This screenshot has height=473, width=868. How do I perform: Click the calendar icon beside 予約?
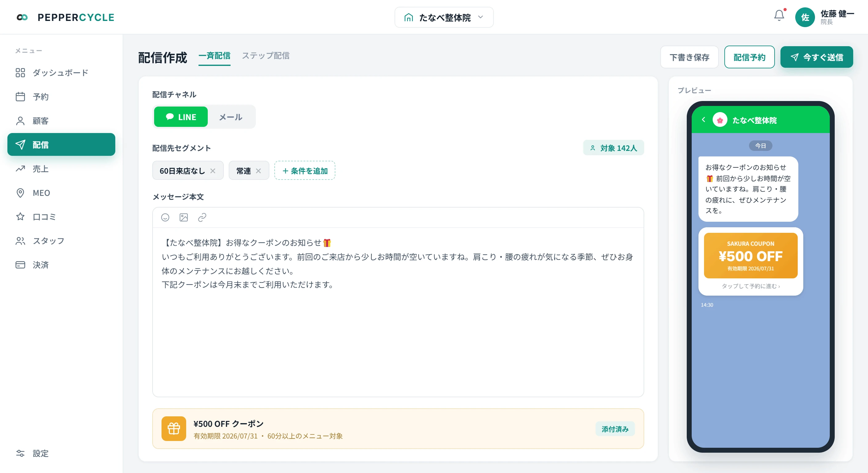pos(20,97)
